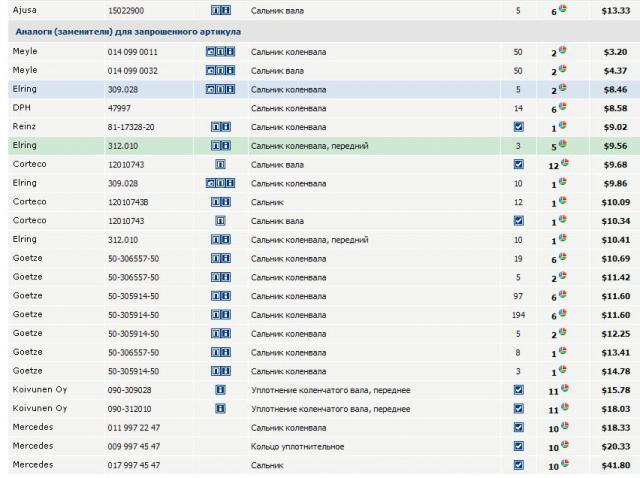Click the info icon for Corteco 12010743 at $10.34
This screenshot has height=478, width=640.
(x=220, y=221)
